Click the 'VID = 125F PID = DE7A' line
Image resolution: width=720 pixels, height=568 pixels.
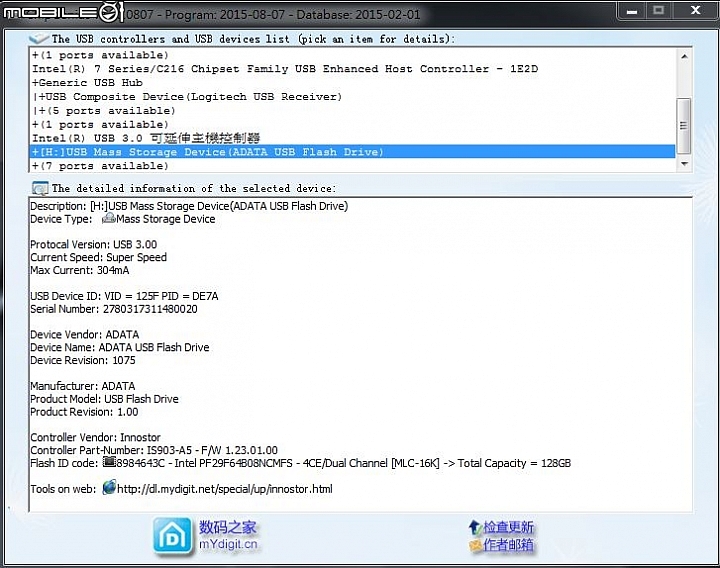tap(124, 296)
